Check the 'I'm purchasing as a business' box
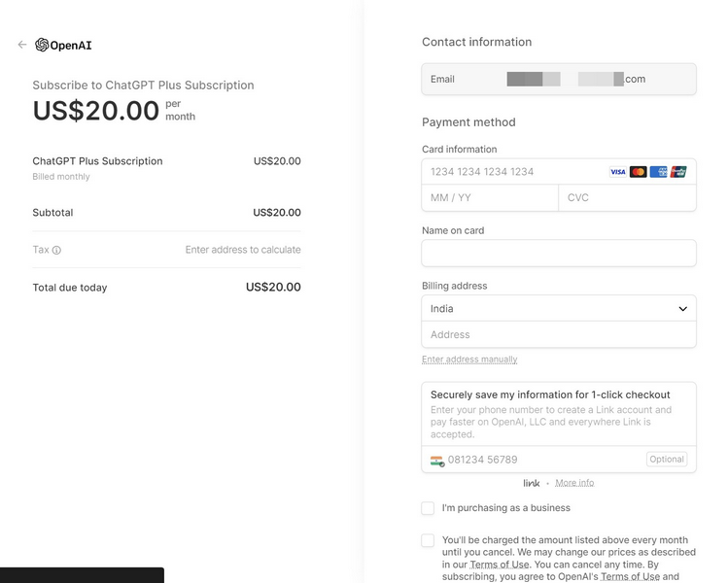 point(428,508)
